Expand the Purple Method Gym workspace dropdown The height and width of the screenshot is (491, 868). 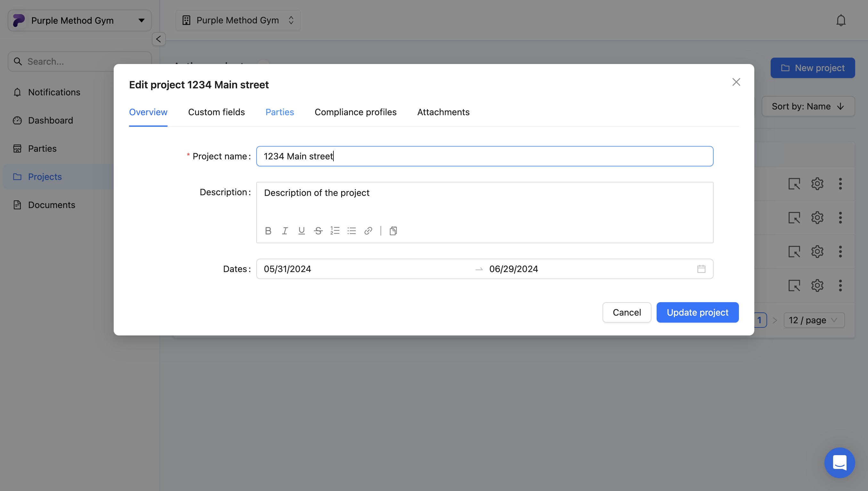point(80,20)
